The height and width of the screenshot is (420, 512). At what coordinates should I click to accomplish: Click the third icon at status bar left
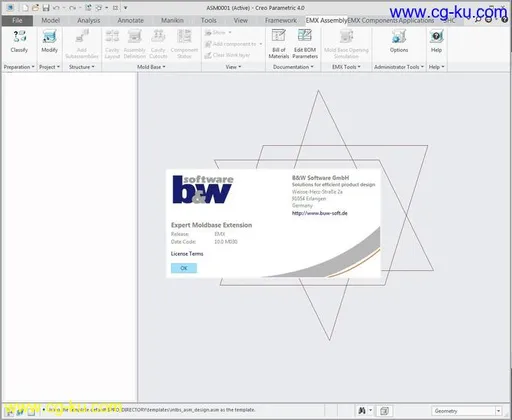31,412
